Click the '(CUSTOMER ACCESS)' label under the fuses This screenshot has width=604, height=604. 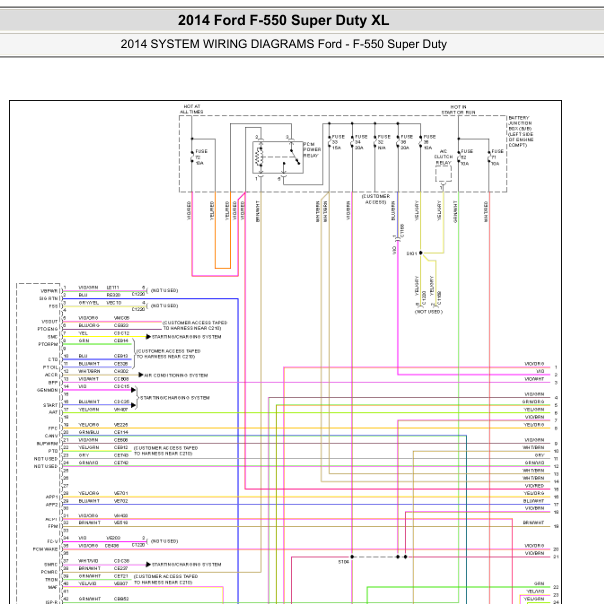click(x=376, y=199)
